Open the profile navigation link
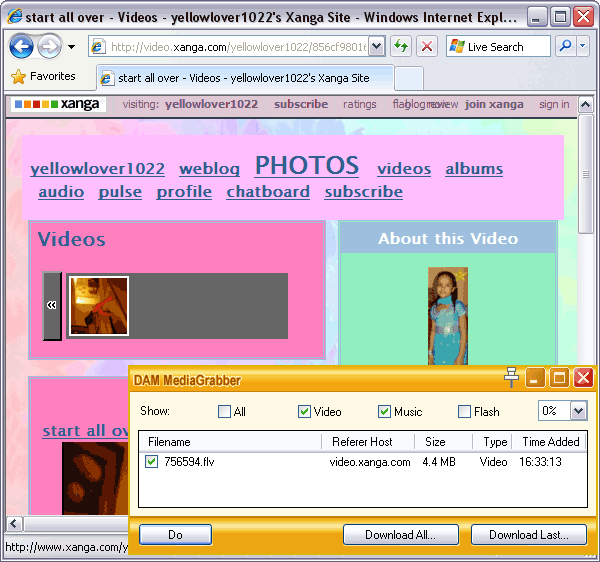 click(x=184, y=192)
